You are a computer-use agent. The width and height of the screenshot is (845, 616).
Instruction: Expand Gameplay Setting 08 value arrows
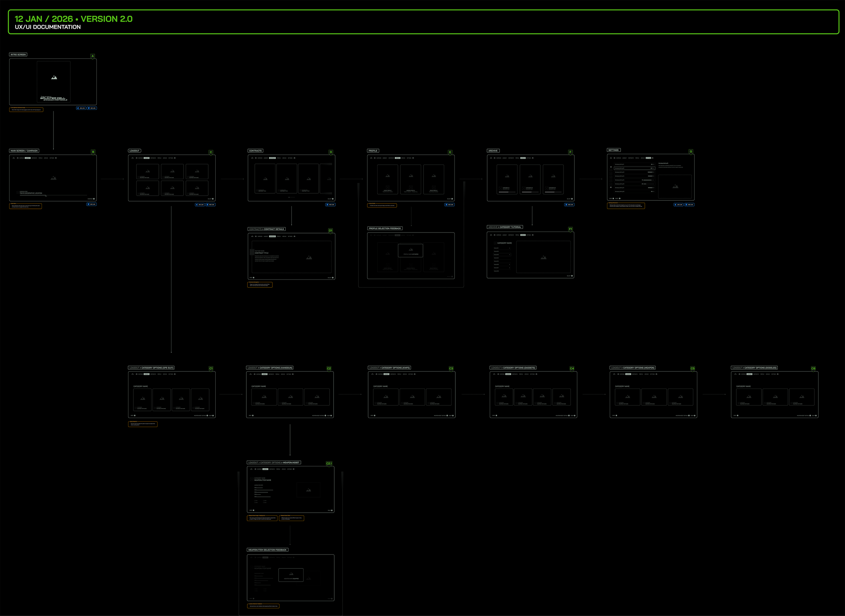(654, 192)
